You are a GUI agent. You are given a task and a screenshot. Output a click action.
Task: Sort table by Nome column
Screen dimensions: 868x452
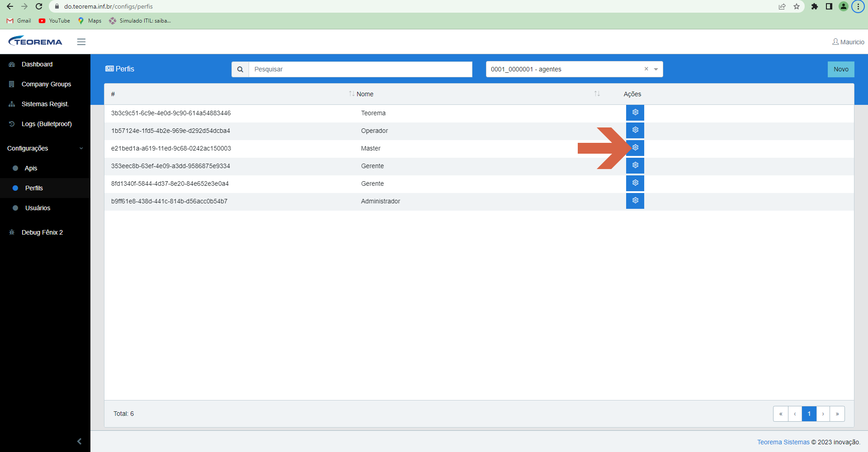click(x=365, y=94)
